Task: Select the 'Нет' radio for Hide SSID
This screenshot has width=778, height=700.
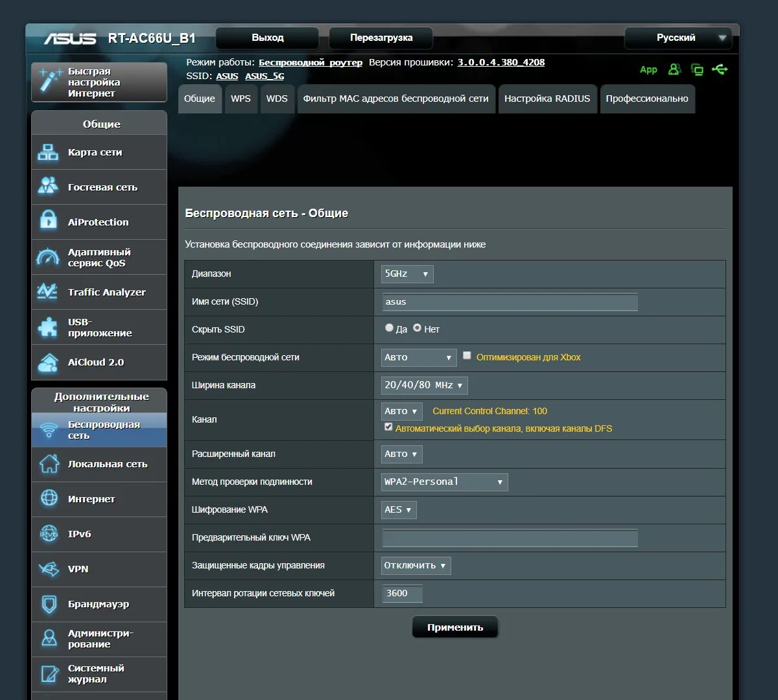Action: (417, 328)
